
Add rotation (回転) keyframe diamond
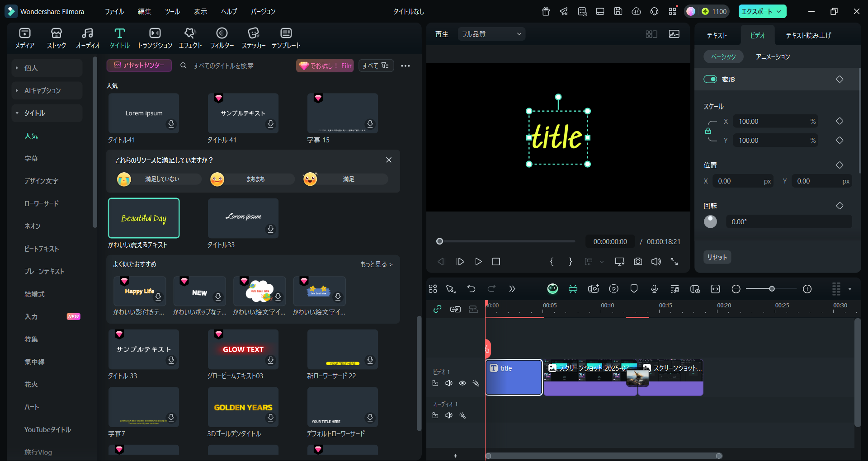[x=840, y=206]
